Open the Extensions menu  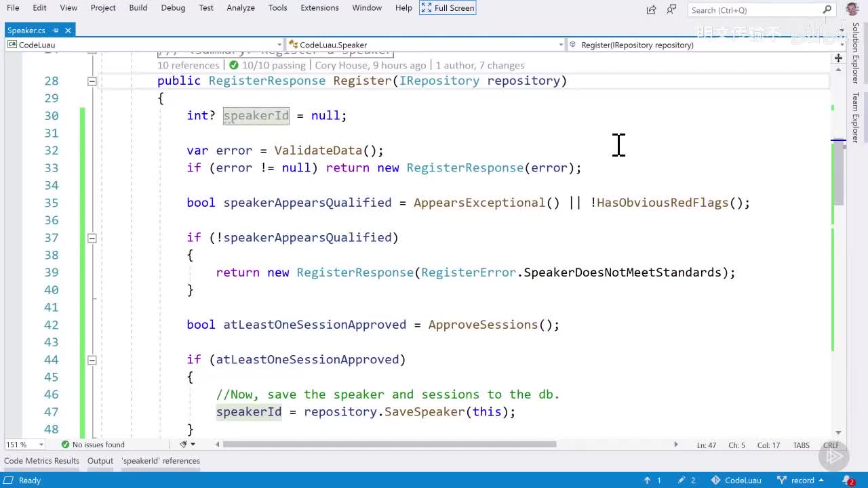pos(319,7)
